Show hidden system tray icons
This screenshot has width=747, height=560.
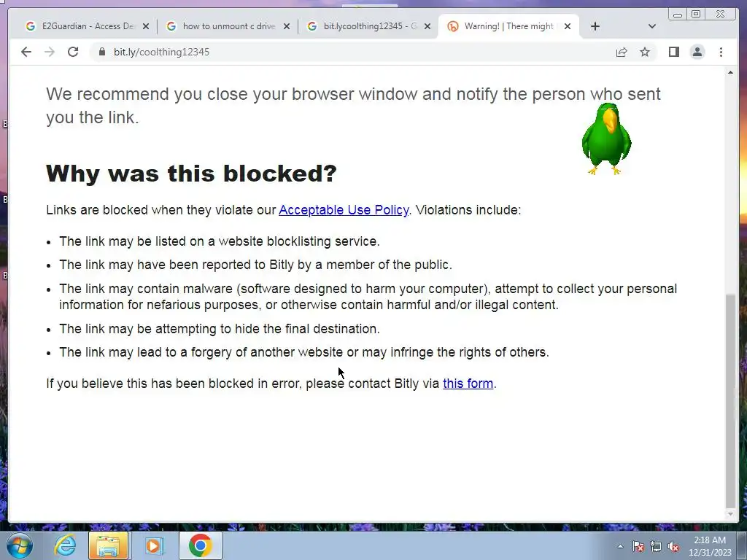(620, 546)
